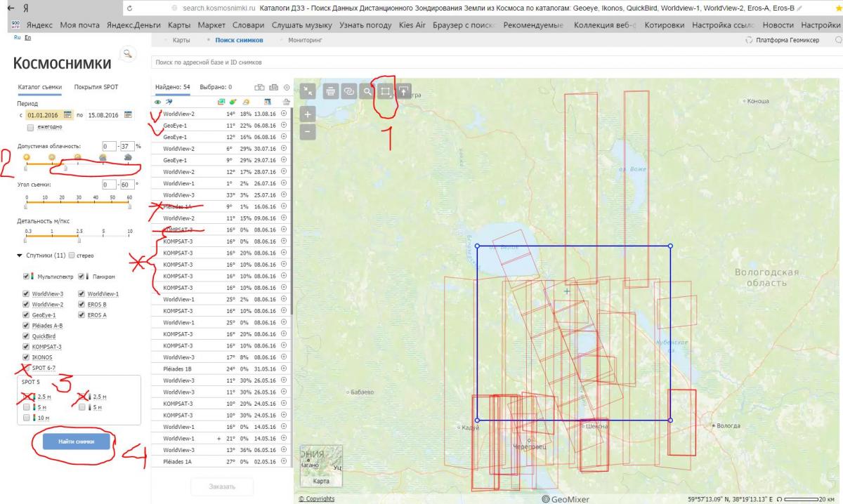Open the start date calendar picker icon
The height and width of the screenshot is (504, 843).
68,114
